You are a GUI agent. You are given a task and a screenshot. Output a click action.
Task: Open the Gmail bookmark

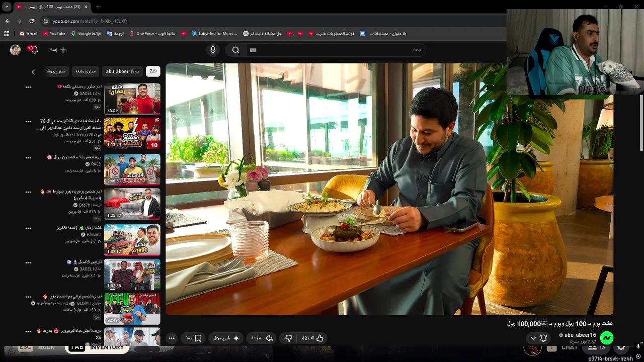pos(28,34)
